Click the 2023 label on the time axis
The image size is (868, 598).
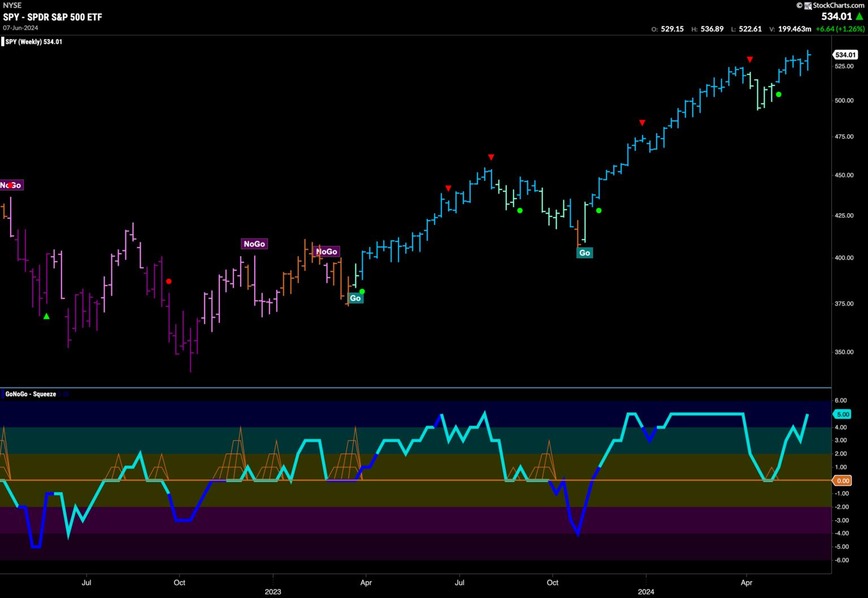tap(272, 592)
